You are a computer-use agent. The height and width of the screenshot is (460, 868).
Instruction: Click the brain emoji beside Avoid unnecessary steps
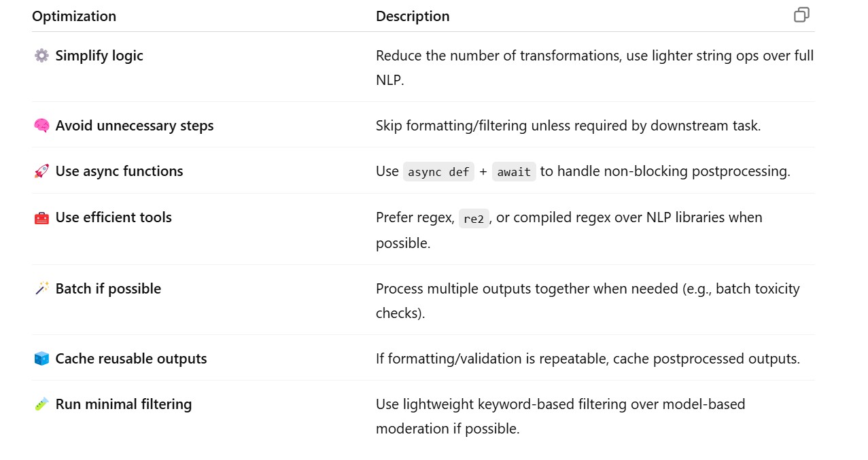click(41, 126)
